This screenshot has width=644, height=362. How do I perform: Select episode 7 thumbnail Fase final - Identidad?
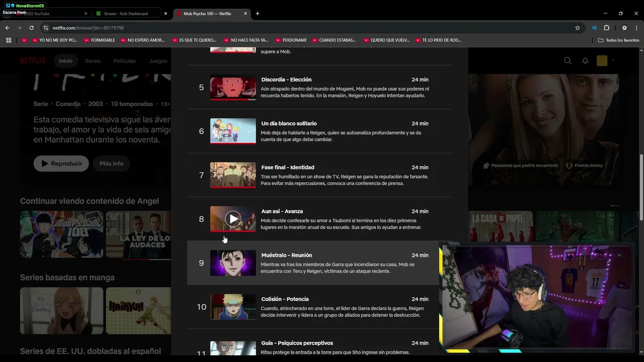tap(233, 175)
